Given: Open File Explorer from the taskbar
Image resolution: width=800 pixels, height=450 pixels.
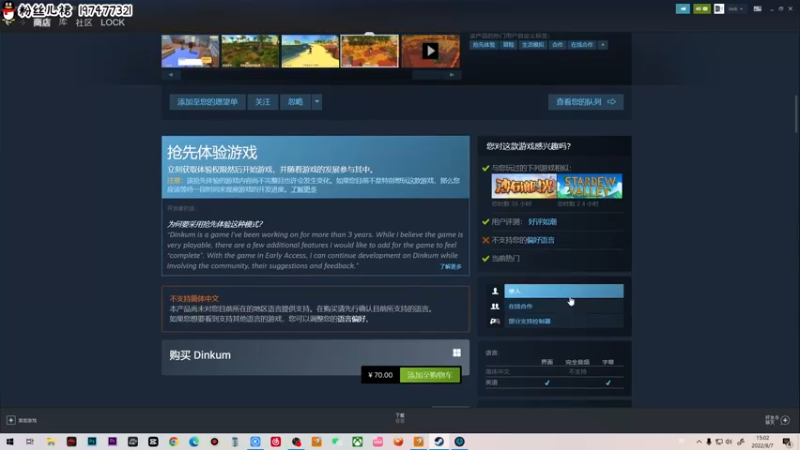Looking at the screenshot, I should (x=51, y=442).
